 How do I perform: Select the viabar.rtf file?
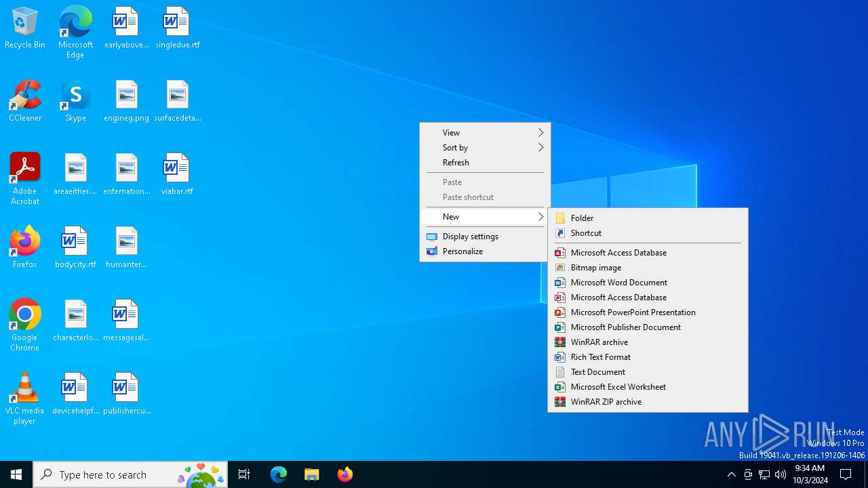click(177, 175)
